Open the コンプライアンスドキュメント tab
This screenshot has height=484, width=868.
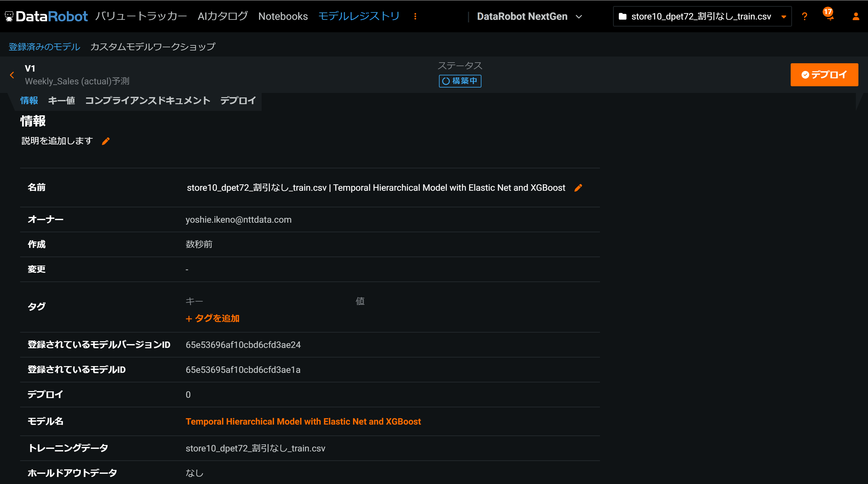(148, 100)
